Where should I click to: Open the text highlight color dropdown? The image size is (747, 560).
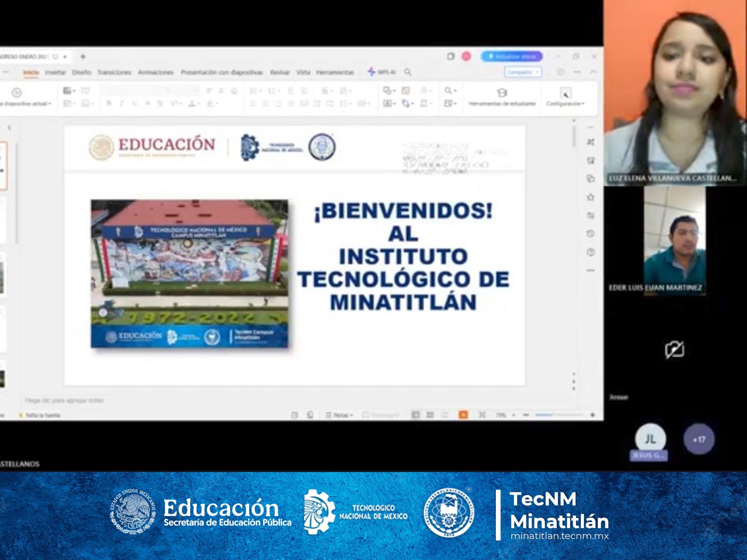[212, 103]
